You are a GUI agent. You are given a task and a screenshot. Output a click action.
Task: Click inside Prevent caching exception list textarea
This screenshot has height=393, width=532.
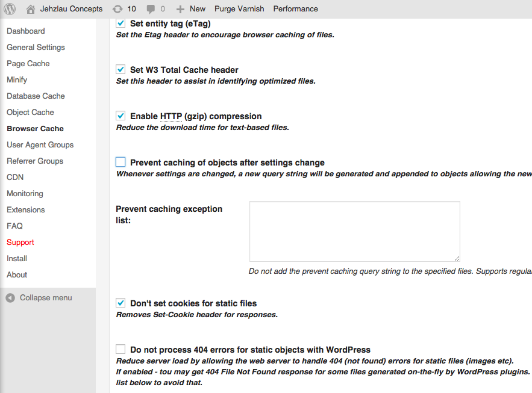(354, 231)
